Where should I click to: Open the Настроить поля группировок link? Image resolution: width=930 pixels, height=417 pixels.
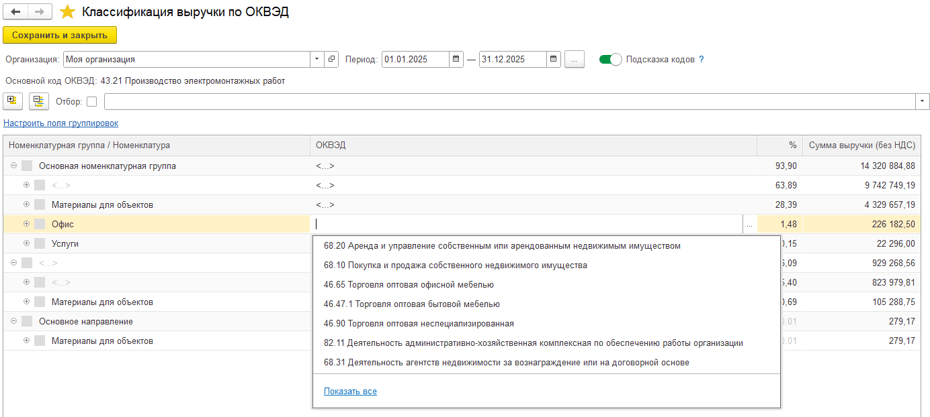(60, 123)
